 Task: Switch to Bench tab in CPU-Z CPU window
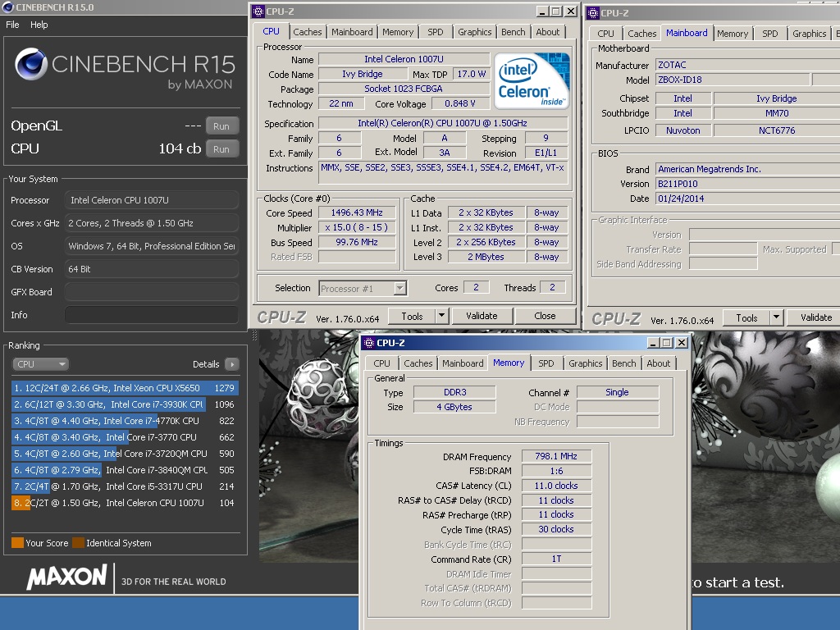pos(514,32)
